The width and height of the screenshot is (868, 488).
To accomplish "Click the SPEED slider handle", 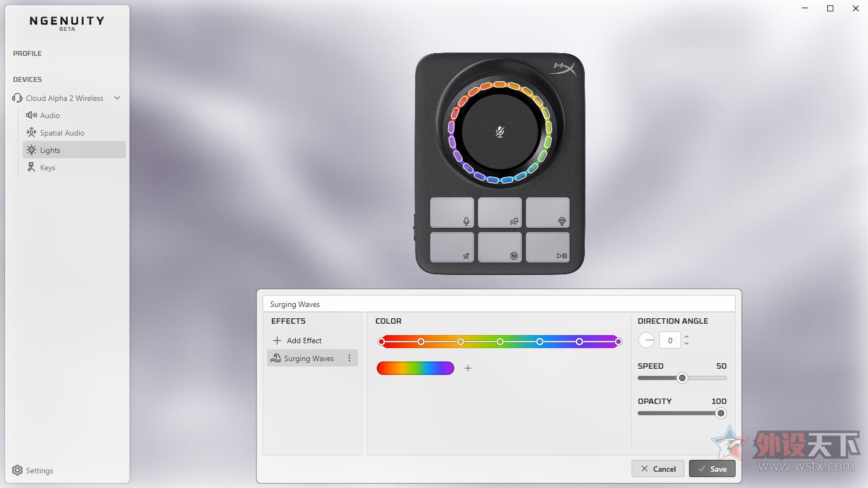I will [682, 378].
